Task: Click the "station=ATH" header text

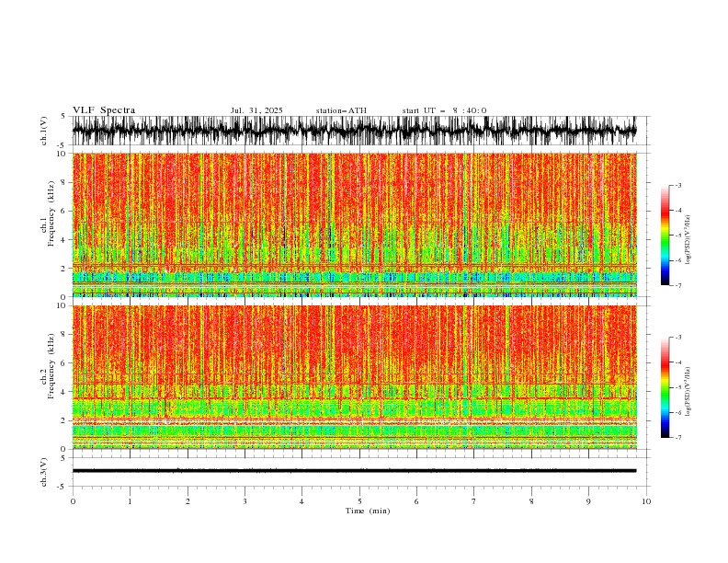Action: pyautogui.click(x=341, y=110)
